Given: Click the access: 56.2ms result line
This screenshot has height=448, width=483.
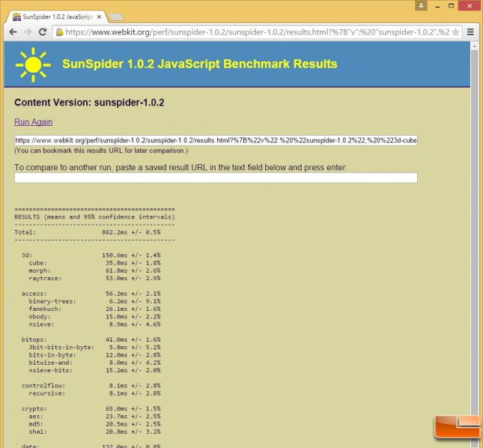Looking at the screenshot, I should click(91, 294).
